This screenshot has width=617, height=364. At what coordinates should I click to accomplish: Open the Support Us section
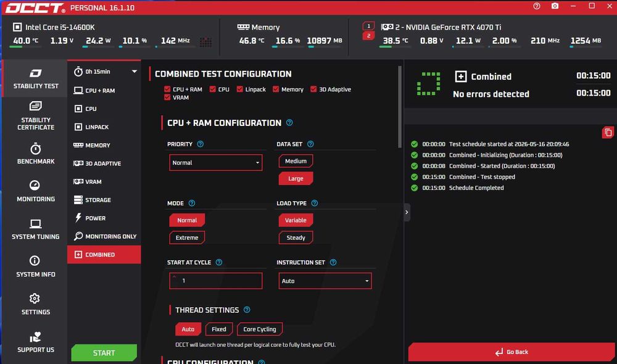pos(35,342)
